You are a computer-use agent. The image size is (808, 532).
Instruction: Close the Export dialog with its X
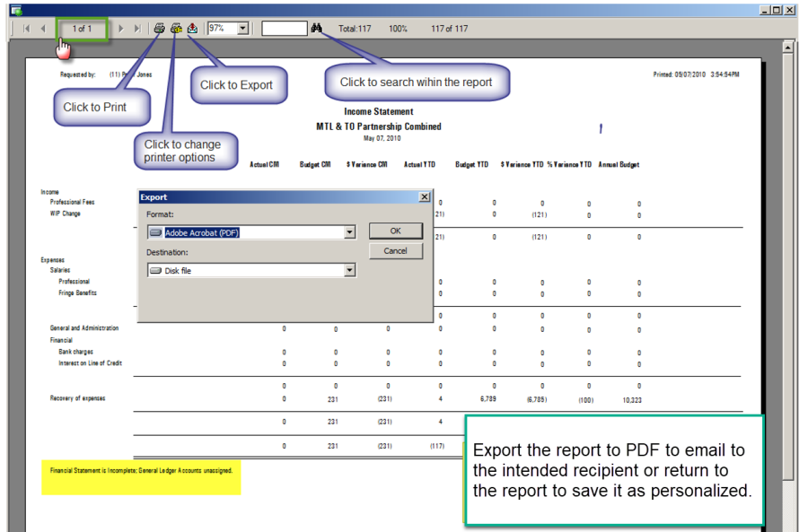pos(425,196)
